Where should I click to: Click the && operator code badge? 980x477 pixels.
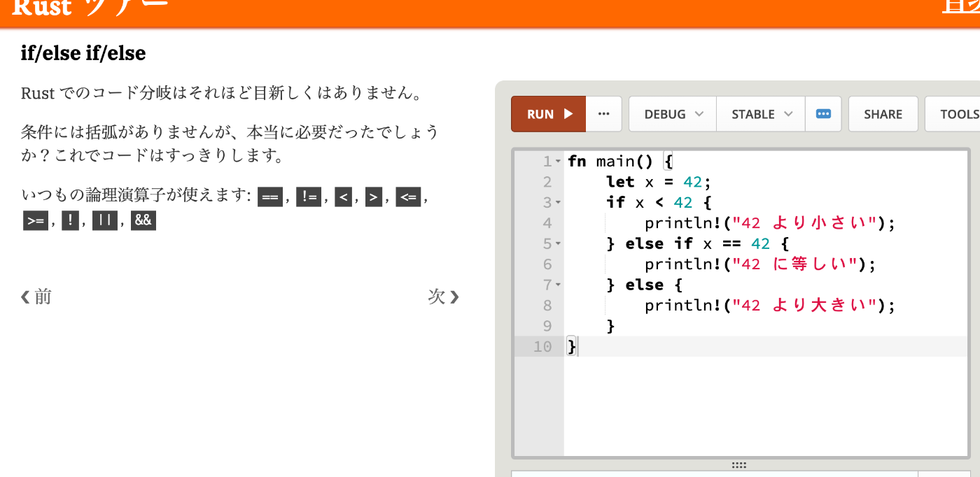coord(143,220)
